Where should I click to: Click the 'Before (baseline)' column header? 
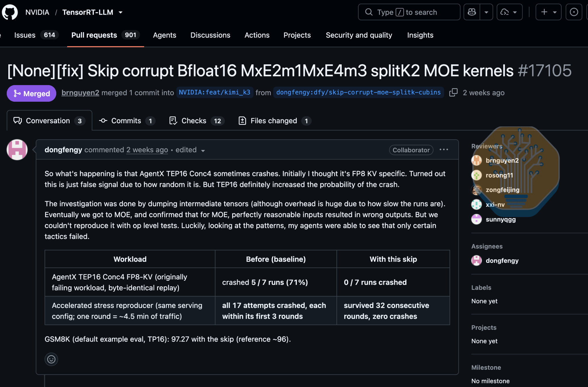276,259
